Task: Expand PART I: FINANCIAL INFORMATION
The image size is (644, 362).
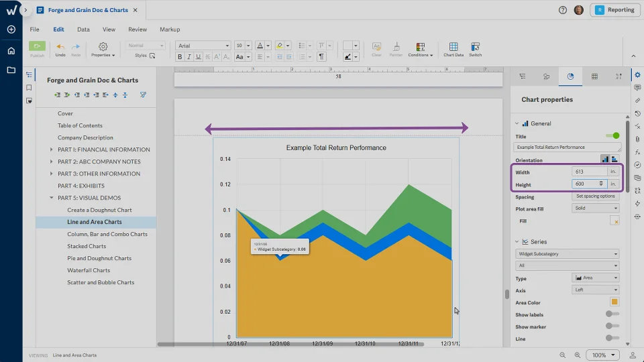Action: click(x=52, y=149)
